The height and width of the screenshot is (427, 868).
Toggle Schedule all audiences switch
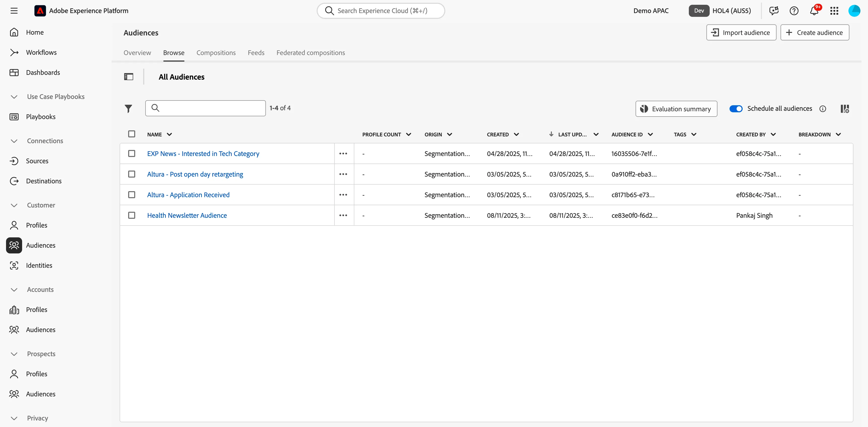(736, 109)
